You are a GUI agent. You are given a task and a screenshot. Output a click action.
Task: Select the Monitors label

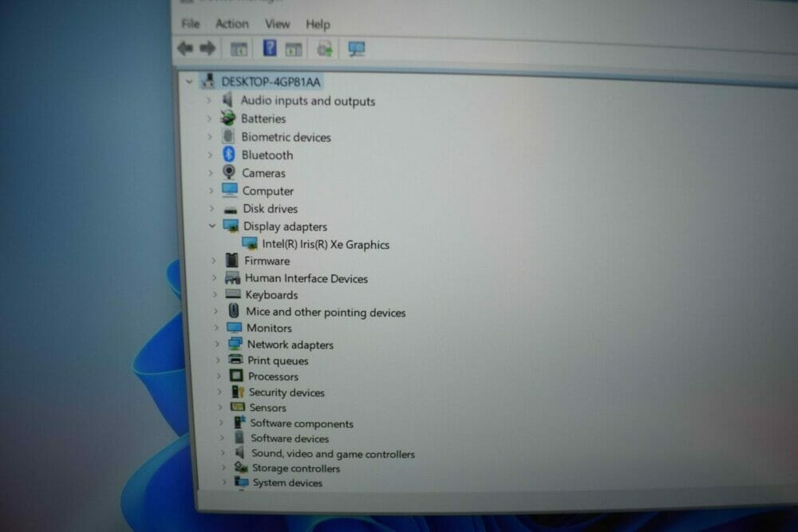point(269,329)
